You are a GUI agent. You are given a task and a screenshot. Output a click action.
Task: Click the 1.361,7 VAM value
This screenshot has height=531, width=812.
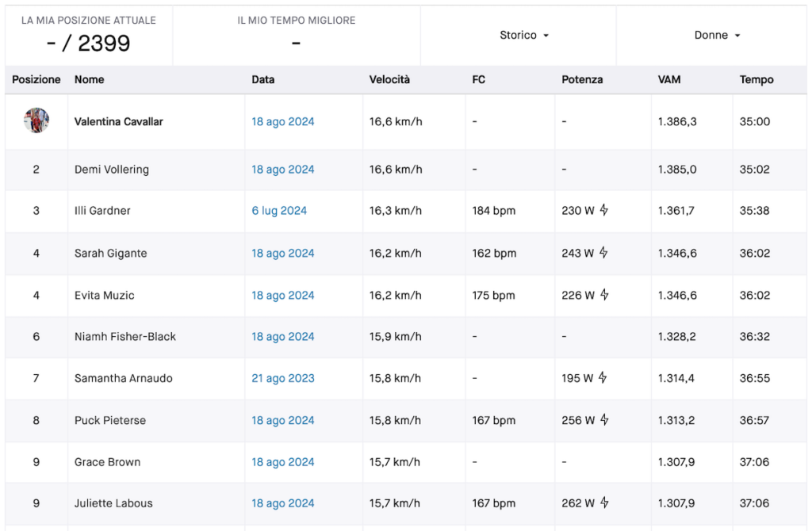[x=676, y=211]
